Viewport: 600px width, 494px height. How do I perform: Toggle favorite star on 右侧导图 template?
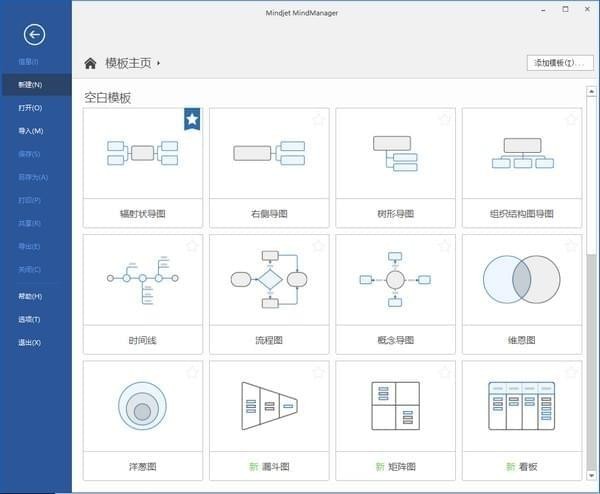(318, 120)
